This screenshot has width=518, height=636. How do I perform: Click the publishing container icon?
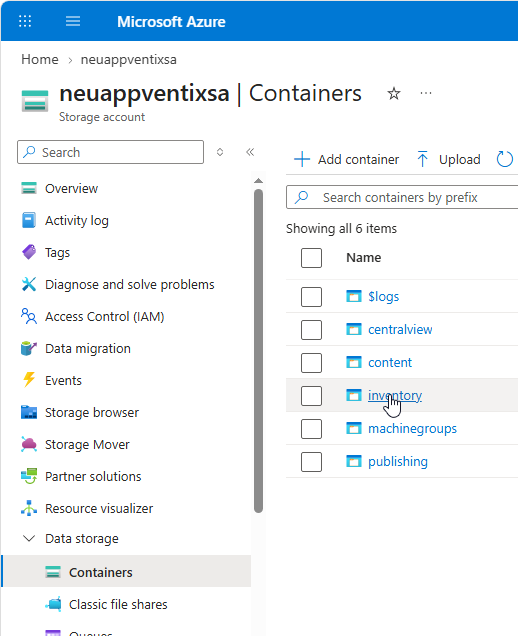(354, 462)
